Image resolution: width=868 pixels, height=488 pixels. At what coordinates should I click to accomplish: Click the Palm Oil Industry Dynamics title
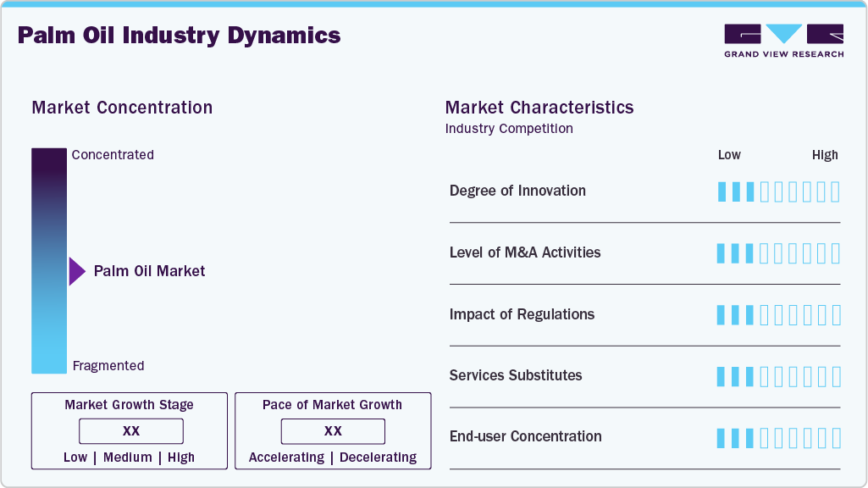179,36
